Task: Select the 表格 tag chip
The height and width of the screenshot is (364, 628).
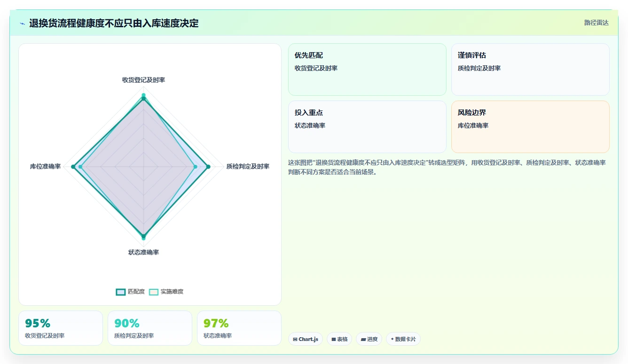Action: coord(339,339)
